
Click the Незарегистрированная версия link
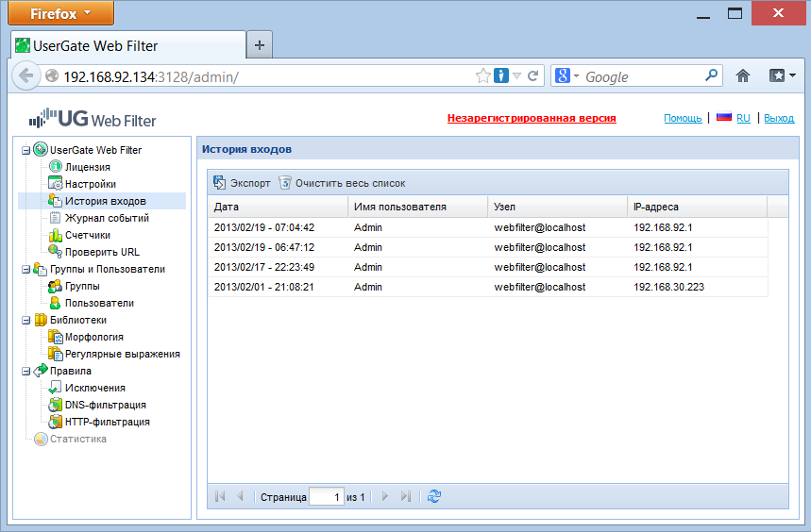532,118
